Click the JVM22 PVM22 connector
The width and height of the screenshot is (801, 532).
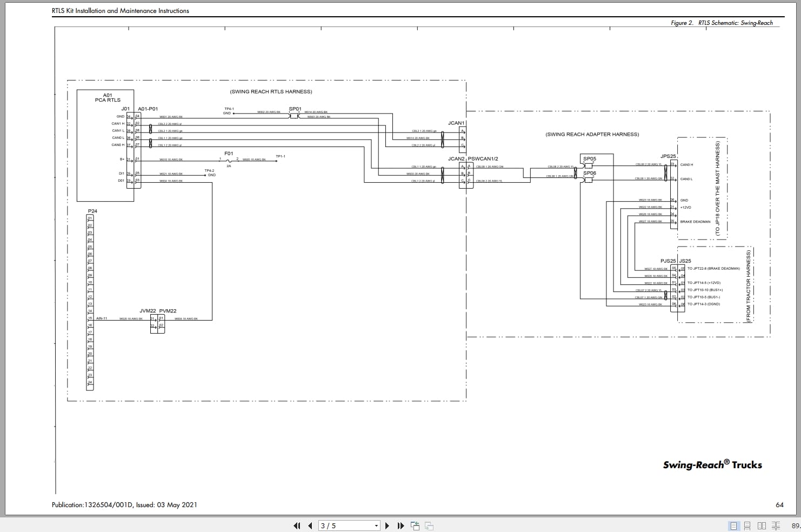click(157, 323)
